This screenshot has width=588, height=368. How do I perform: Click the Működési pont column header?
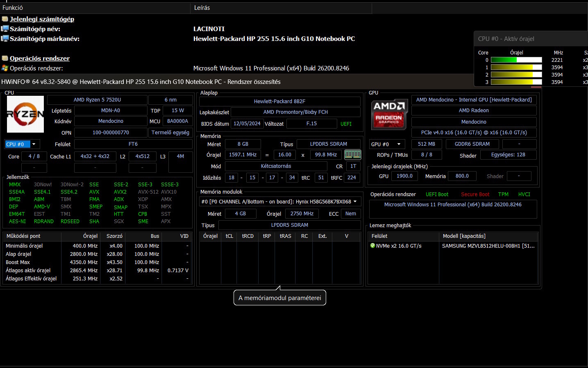click(x=32, y=236)
